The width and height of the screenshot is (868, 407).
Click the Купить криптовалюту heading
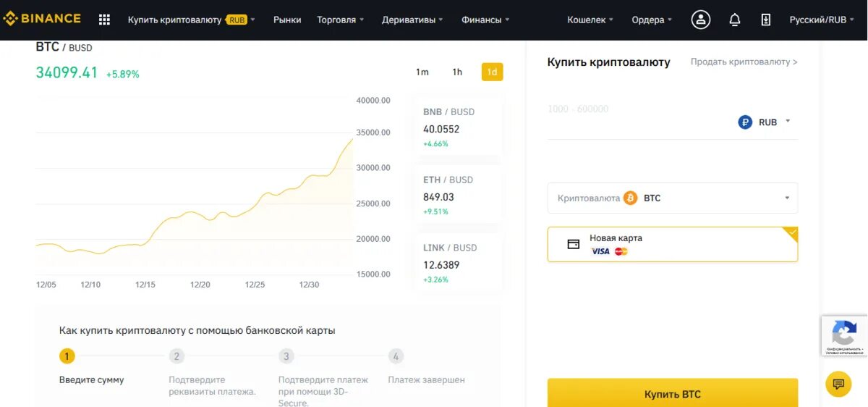[608, 62]
